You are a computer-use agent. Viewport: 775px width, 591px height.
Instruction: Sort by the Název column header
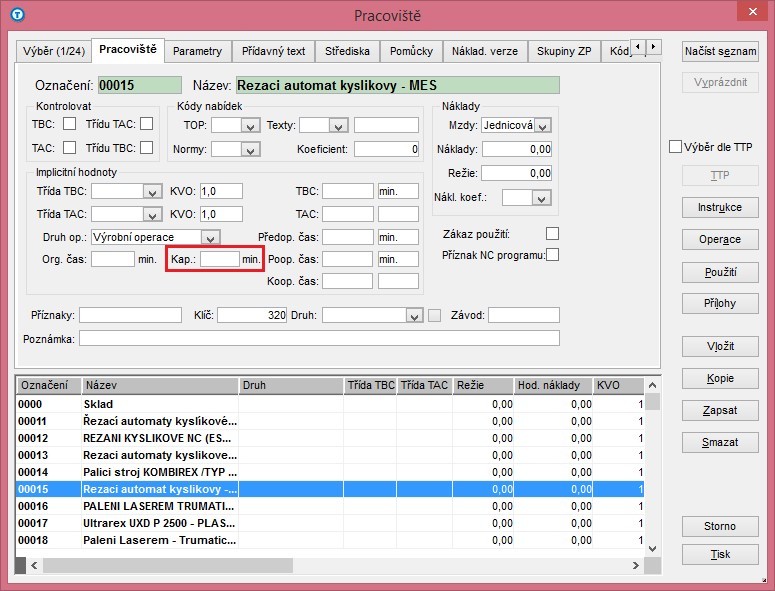(x=160, y=385)
